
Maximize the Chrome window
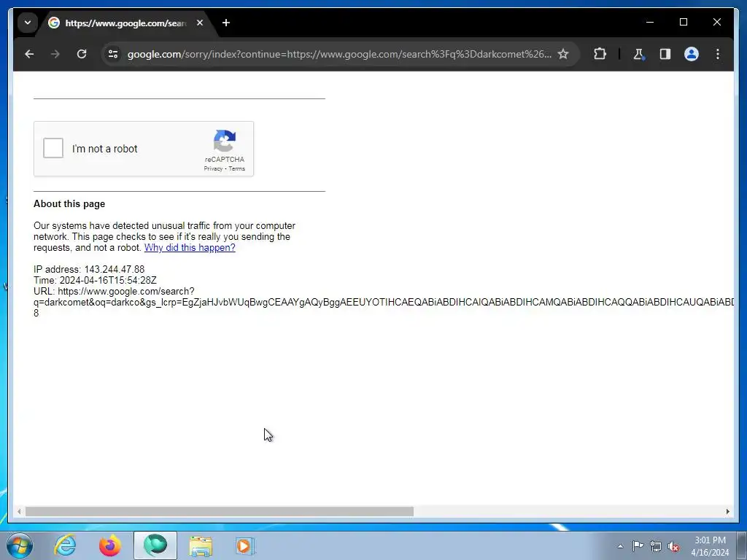coord(683,23)
